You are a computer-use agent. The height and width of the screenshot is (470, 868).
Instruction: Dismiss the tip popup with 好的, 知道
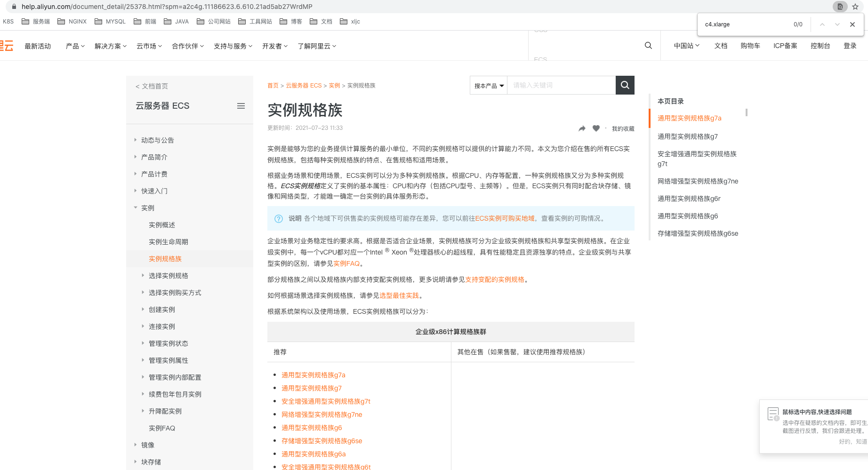[x=853, y=441]
